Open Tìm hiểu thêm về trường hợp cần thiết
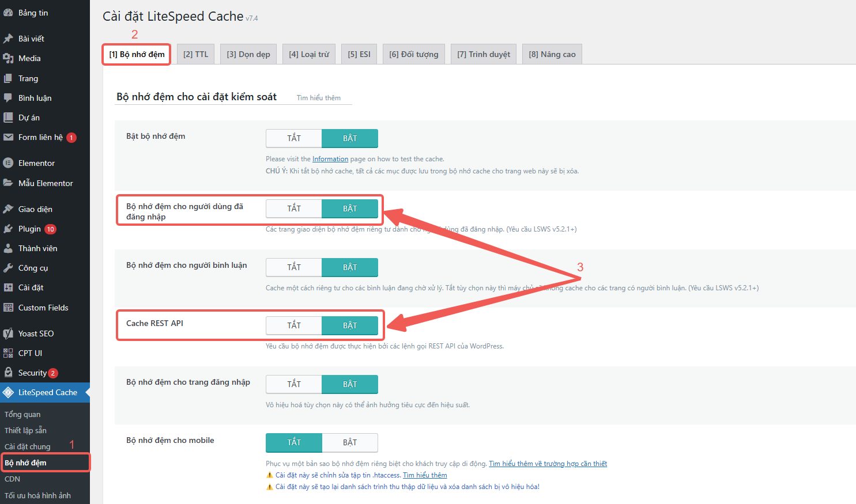Screen dimensions: 856x504 click(548, 464)
